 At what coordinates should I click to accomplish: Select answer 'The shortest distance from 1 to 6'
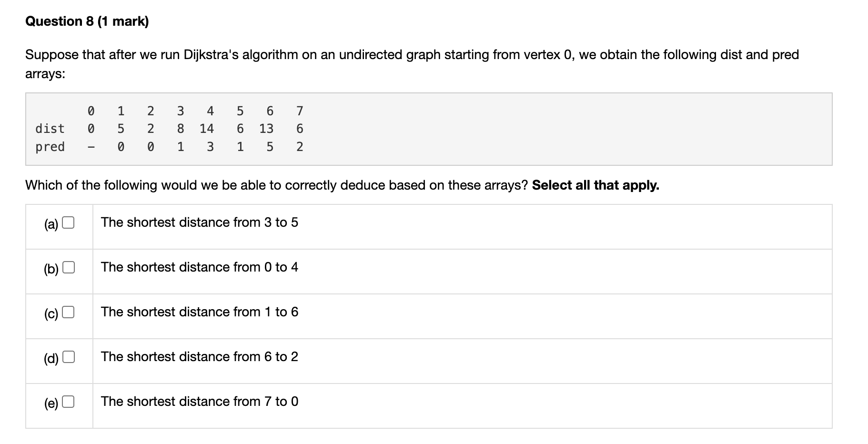pos(200,312)
